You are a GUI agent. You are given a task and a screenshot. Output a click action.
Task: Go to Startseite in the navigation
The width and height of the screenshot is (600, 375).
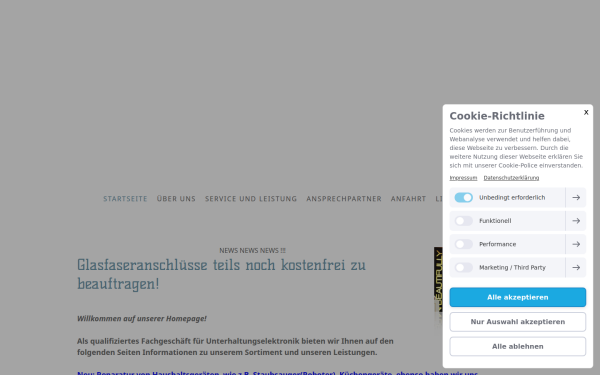[125, 199]
